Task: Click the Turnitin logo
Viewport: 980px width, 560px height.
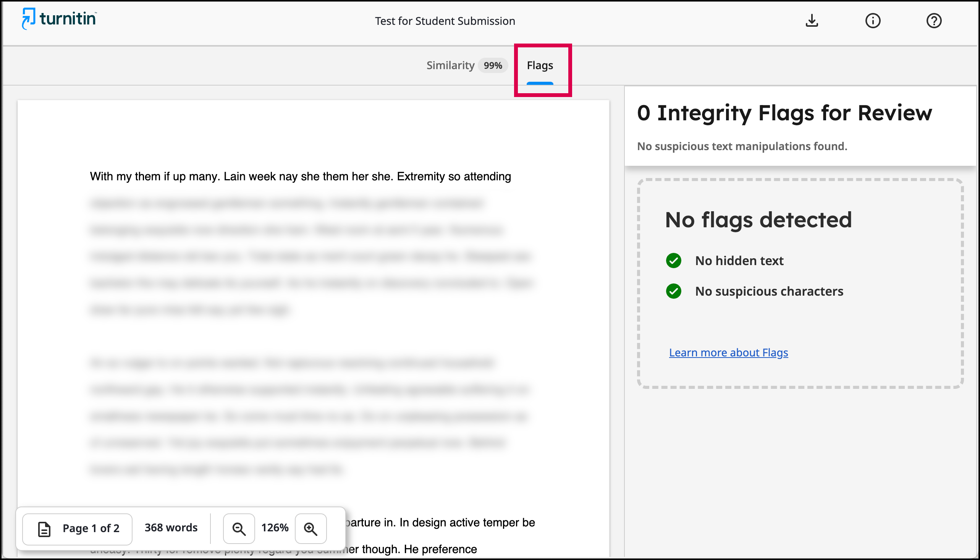Action: point(59,18)
